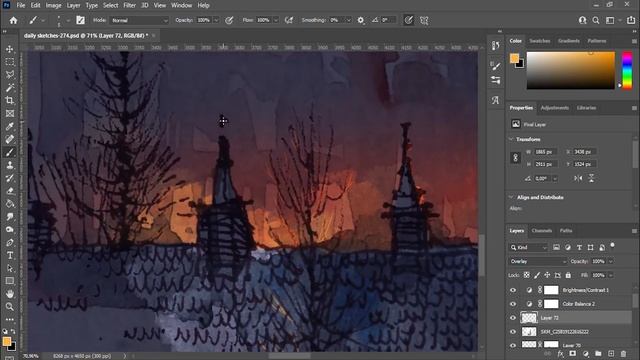640x360 pixels.
Task: Collapse the Transform section
Action: tap(511, 139)
